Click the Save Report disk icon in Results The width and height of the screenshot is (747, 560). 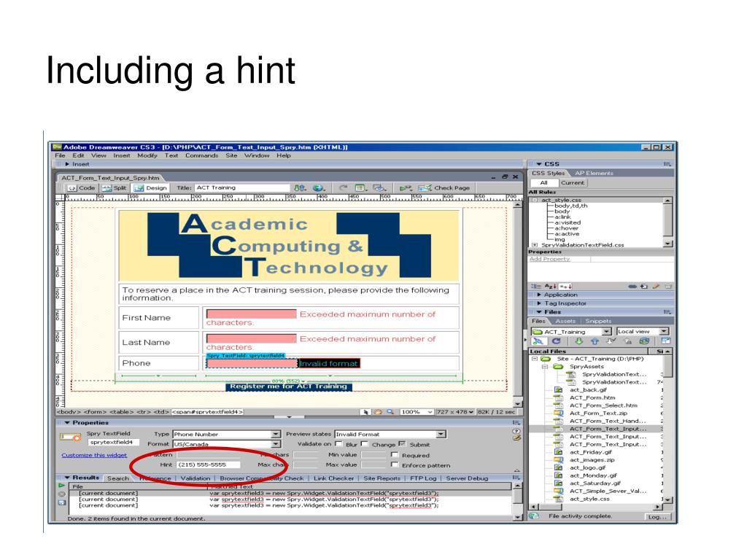pyautogui.click(x=61, y=502)
